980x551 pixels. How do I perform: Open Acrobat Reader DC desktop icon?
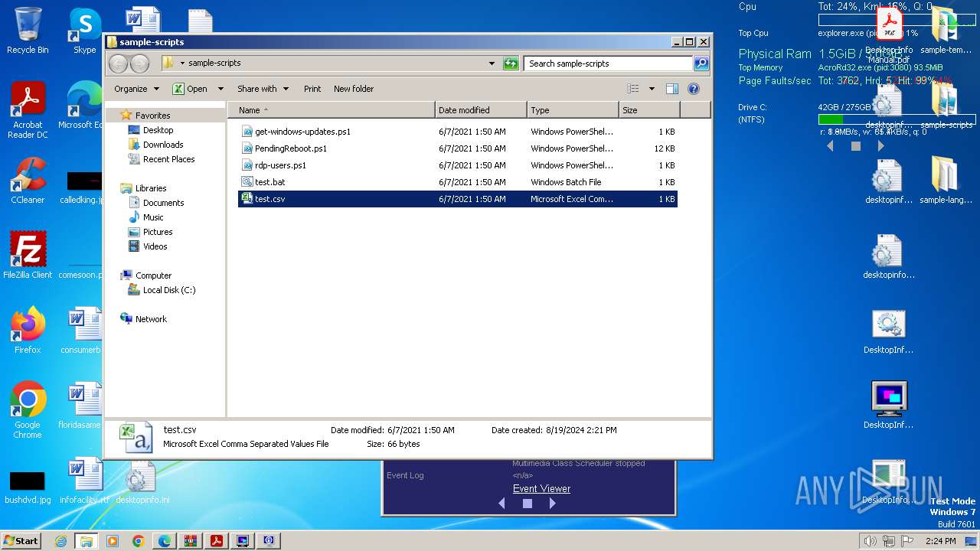point(28,111)
